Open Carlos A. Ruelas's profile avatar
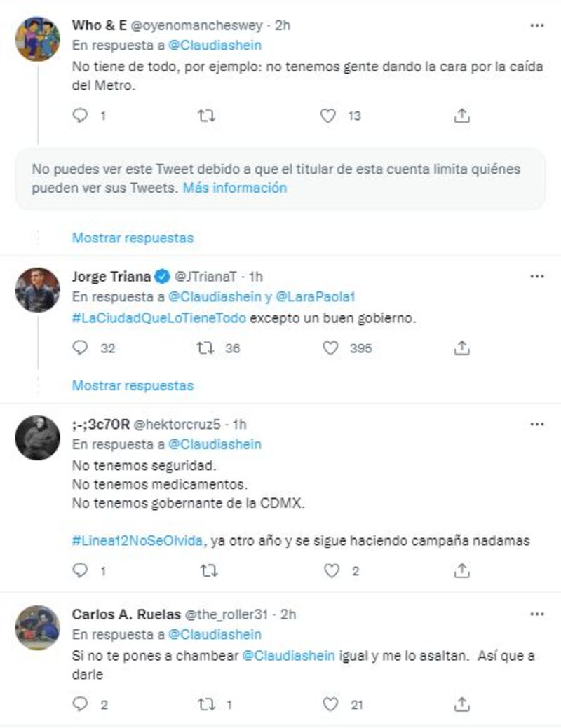 click(x=38, y=627)
